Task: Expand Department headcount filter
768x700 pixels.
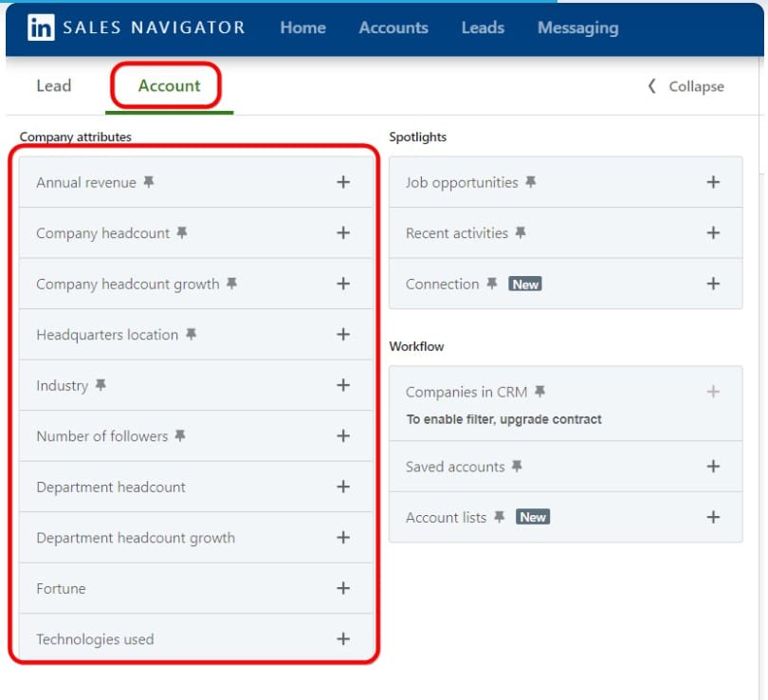Action: pyautogui.click(x=343, y=487)
